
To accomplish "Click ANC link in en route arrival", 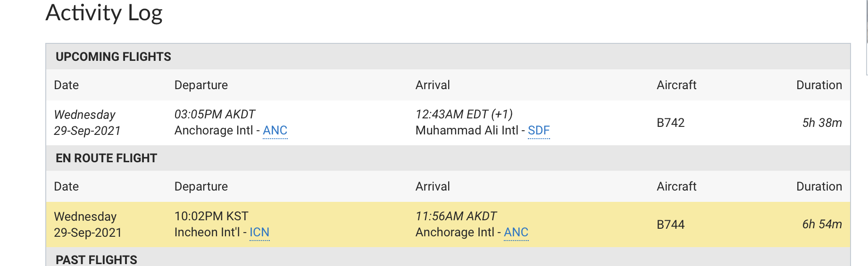I will 516,233.
